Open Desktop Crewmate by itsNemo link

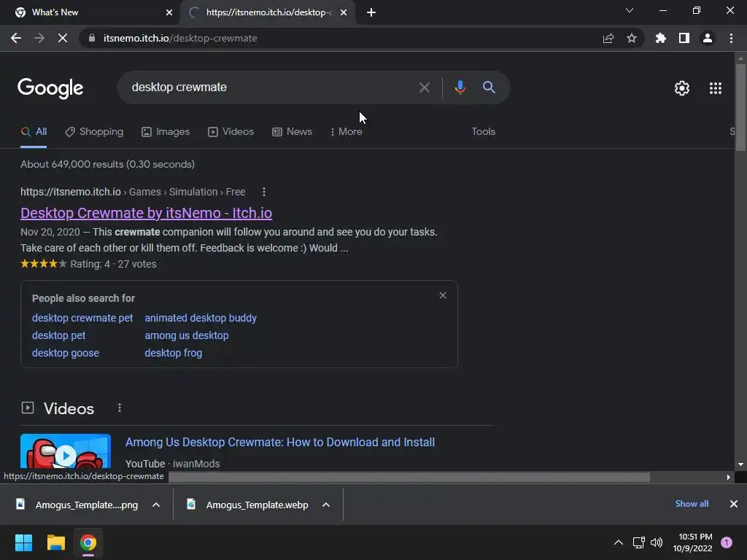146,213
